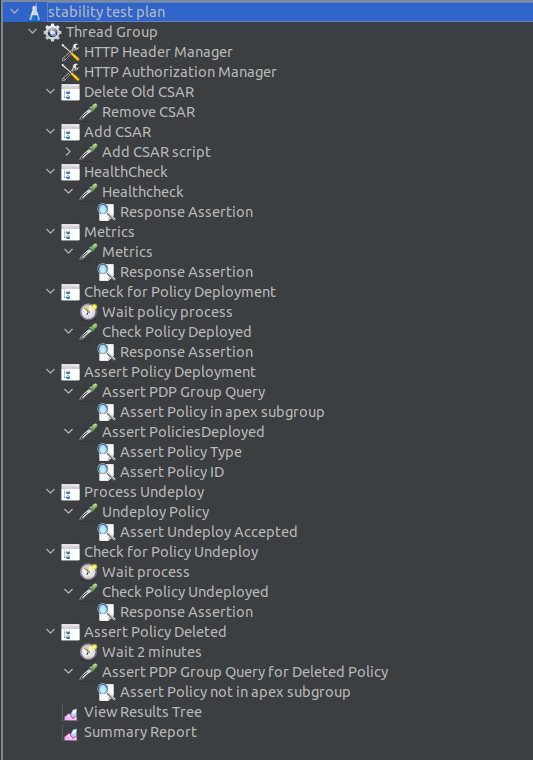The image size is (533, 760).
Task: Click the Wait 2 minutes timer icon
Action: tap(88, 652)
